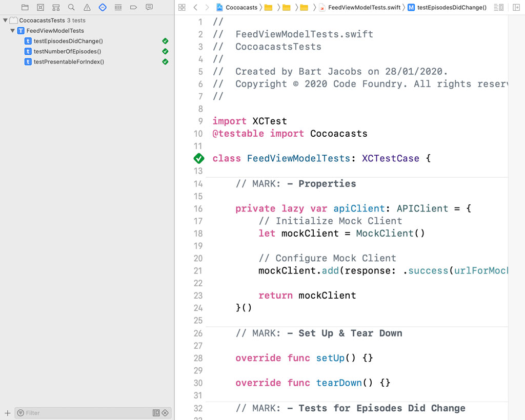
Task: Select the Cocoacasts project in the jump bar
Action: (x=241, y=7)
